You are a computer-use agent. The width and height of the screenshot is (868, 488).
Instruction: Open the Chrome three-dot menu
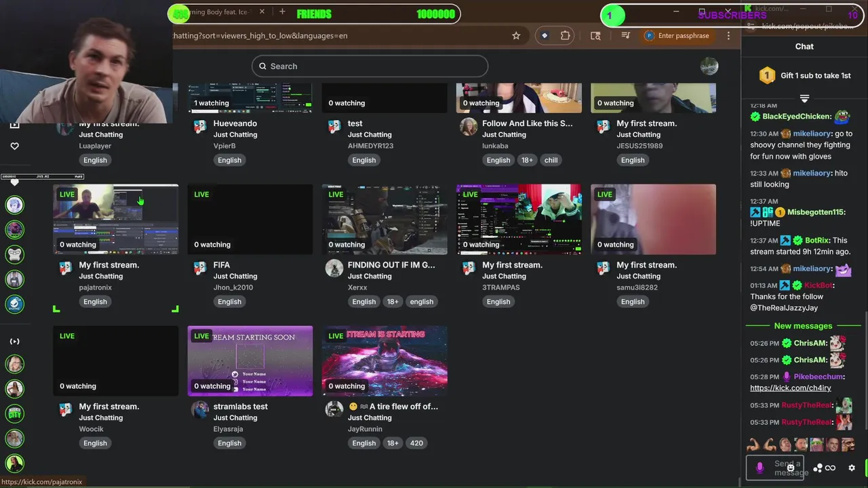(x=728, y=36)
